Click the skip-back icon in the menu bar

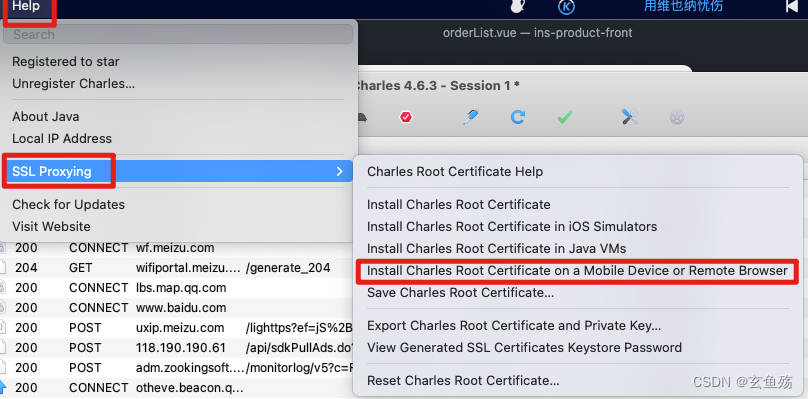pos(792,6)
